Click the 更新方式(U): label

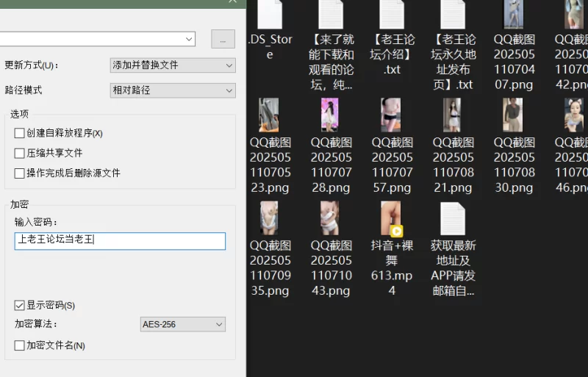tap(32, 65)
